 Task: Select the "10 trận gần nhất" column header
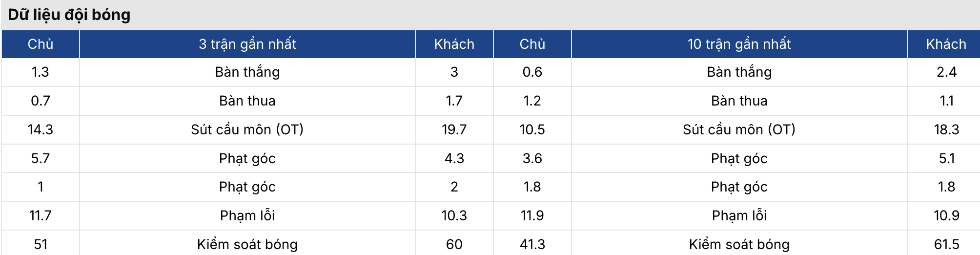[x=739, y=44]
